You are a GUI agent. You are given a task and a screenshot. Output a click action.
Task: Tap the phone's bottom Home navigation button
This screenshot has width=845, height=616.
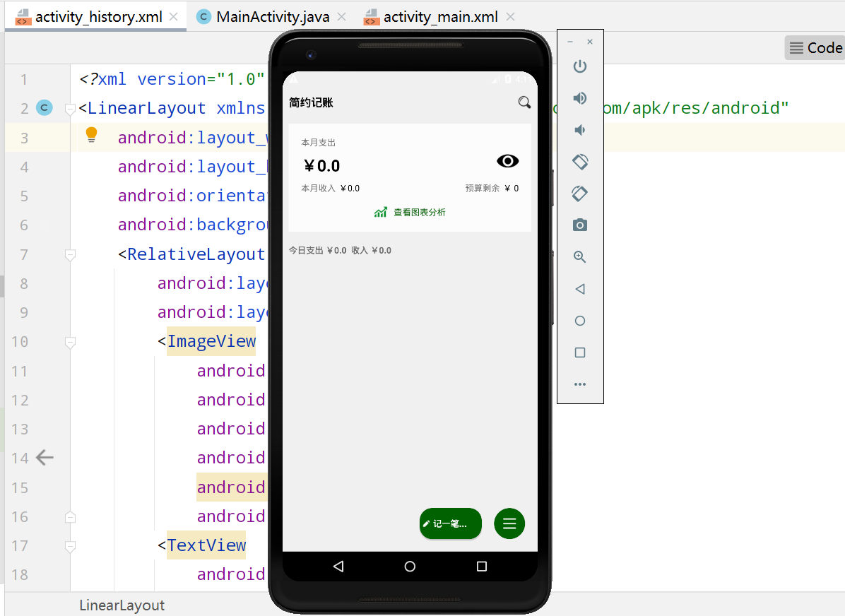click(x=410, y=567)
